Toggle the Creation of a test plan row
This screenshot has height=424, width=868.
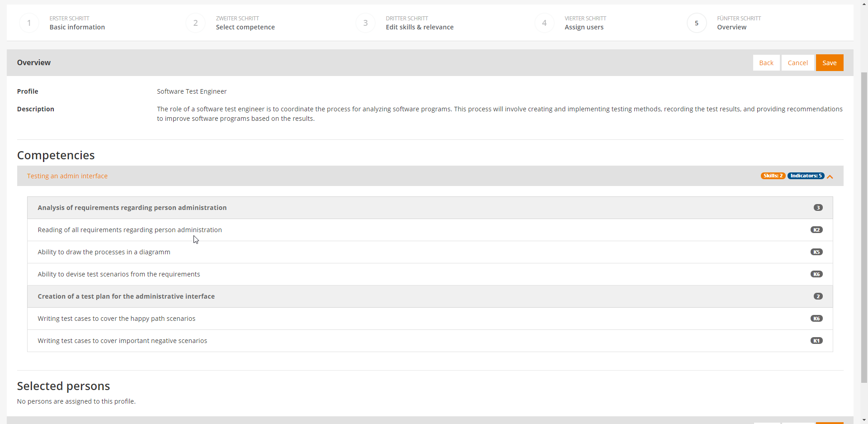pyautogui.click(x=126, y=296)
